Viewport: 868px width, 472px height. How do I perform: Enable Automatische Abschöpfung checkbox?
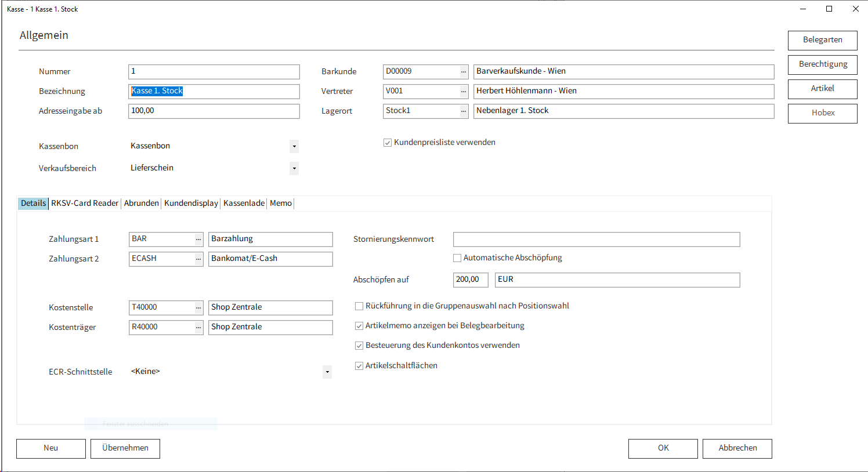[457, 258]
